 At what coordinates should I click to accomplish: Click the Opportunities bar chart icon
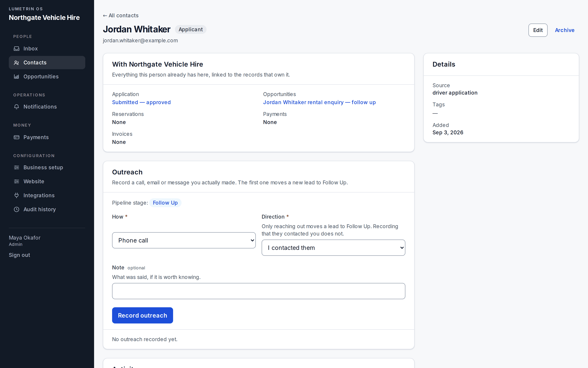(x=17, y=77)
